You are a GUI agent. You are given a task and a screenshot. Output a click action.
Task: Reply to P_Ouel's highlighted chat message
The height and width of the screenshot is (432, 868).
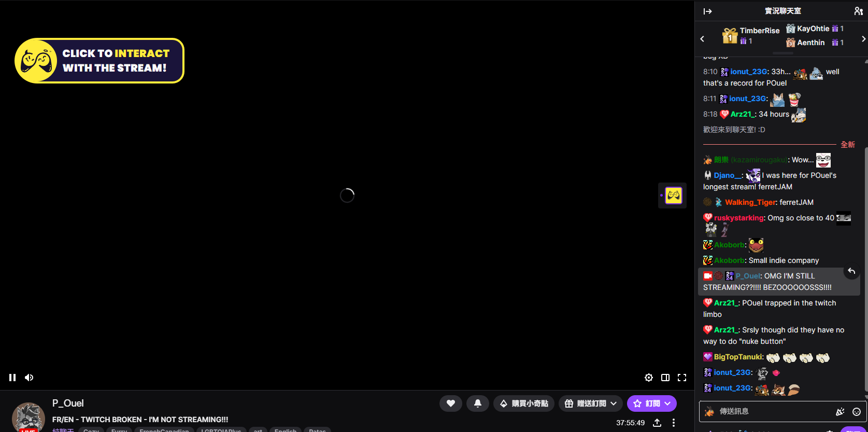pos(851,271)
